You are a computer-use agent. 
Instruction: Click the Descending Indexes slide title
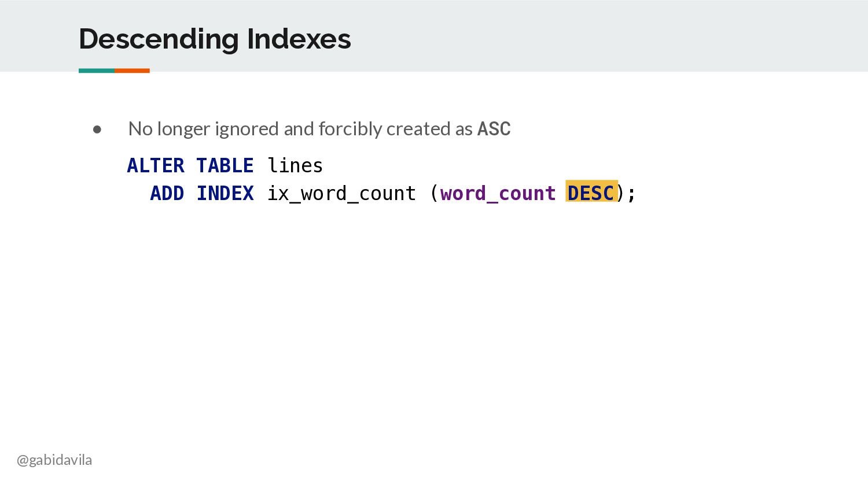coord(215,39)
